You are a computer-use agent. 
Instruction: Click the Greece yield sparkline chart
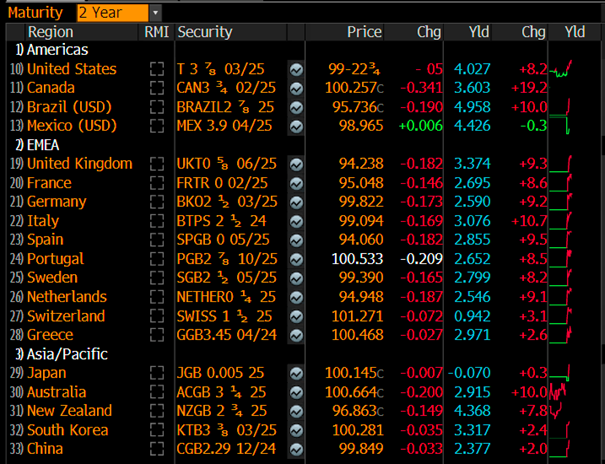[x=561, y=335]
